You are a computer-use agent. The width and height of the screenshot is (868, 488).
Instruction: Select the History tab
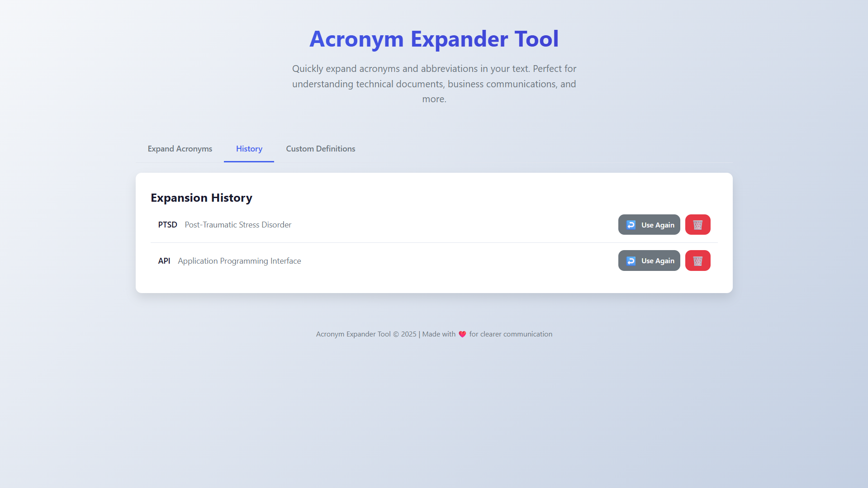point(249,149)
